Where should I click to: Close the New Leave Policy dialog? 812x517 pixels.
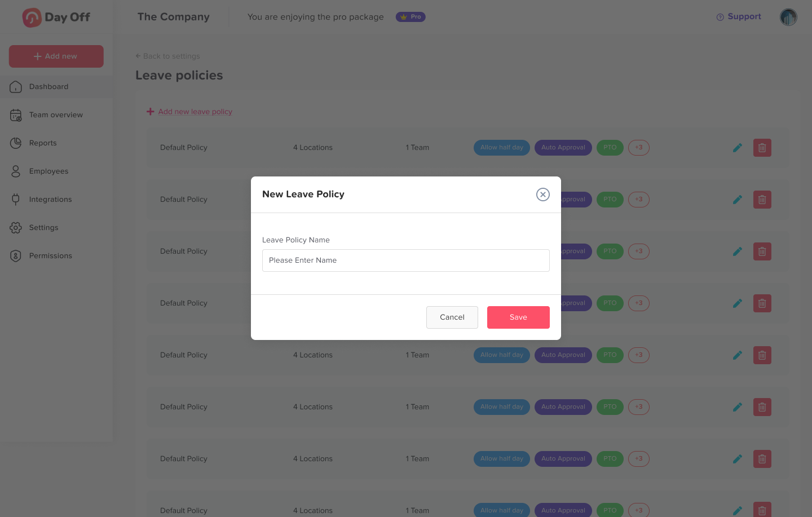(542, 195)
